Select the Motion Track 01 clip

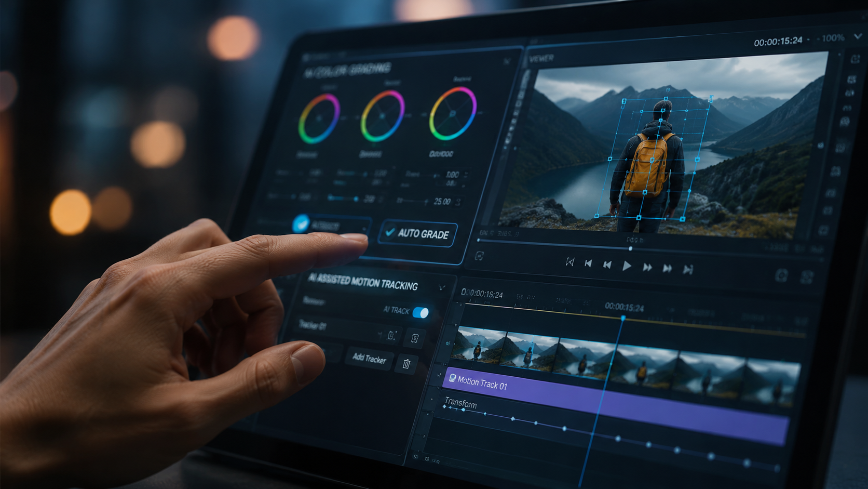click(x=616, y=406)
